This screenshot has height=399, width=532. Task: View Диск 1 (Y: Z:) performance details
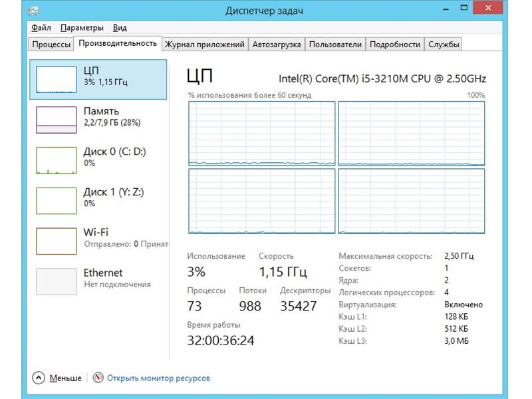coord(93,198)
